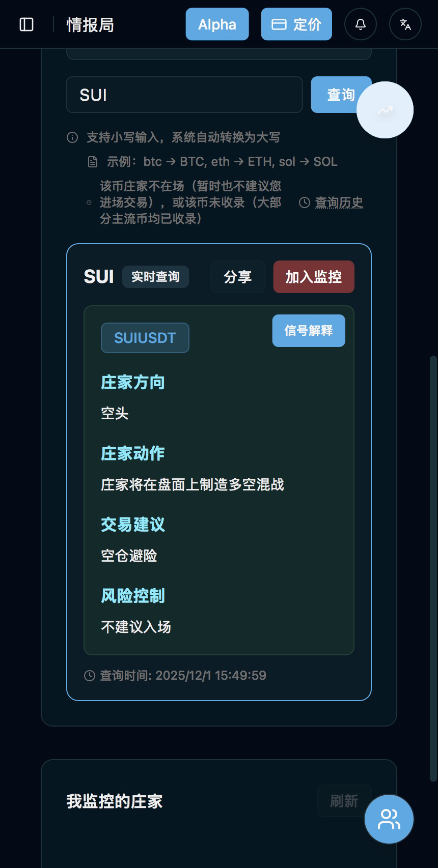Add SUI with 加入监控 button
Screen dimensions: 438x868
[314, 277]
